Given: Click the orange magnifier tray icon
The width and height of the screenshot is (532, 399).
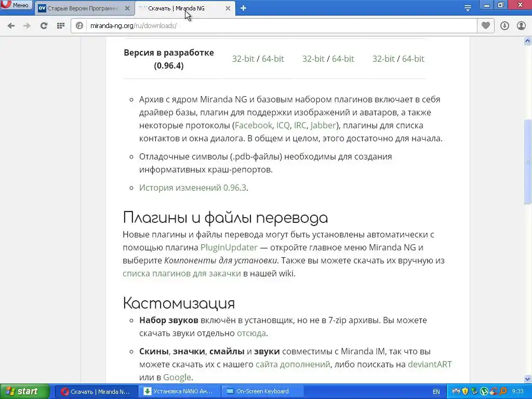Looking at the screenshot, I should [503, 392].
